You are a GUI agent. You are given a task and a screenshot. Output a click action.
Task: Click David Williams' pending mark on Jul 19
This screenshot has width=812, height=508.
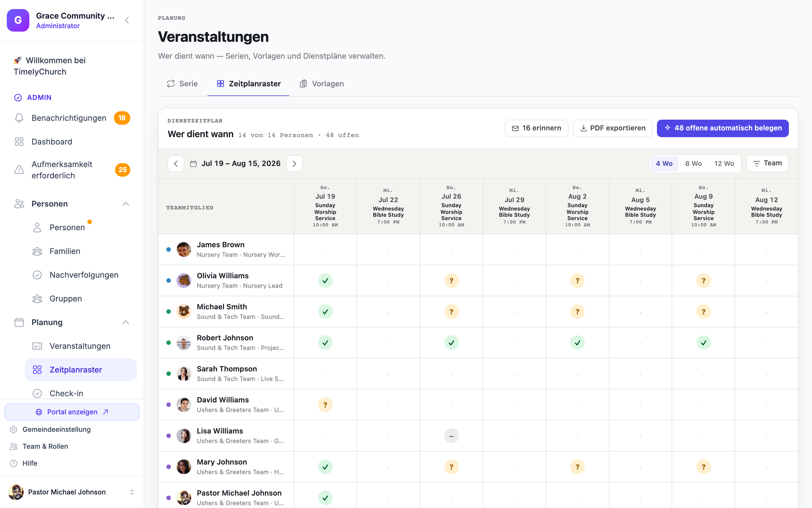325,405
